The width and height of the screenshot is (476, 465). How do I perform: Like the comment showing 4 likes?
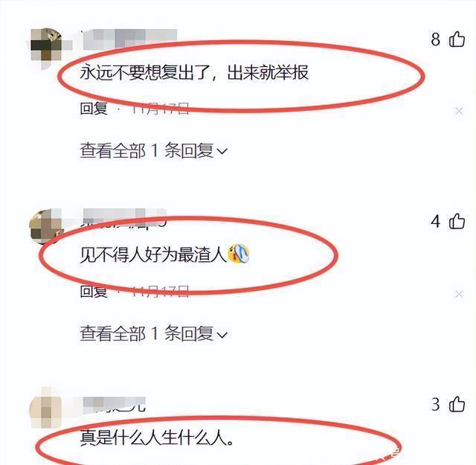tap(457, 221)
